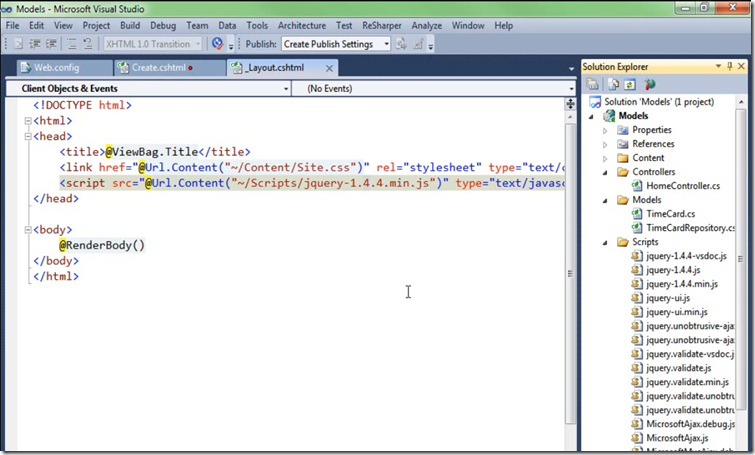Screen dimensions: 755x455
Task: Select HomeController.cs file
Action: click(683, 186)
